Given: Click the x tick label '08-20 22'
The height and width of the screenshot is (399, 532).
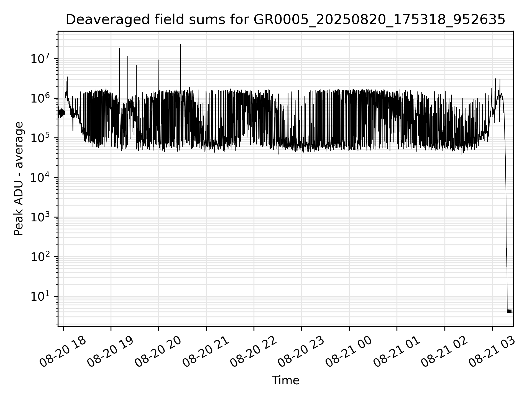Looking at the screenshot, I should (x=253, y=352).
